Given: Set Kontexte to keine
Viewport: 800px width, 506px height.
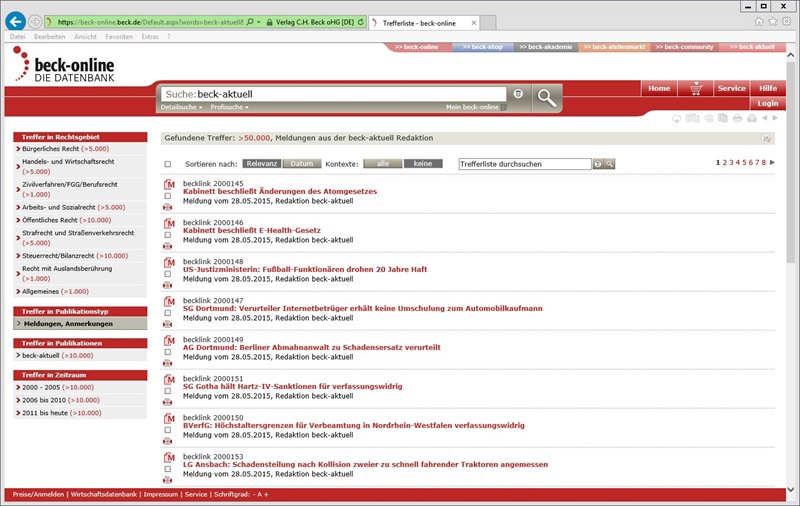Looking at the screenshot, I should pos(423,164).
